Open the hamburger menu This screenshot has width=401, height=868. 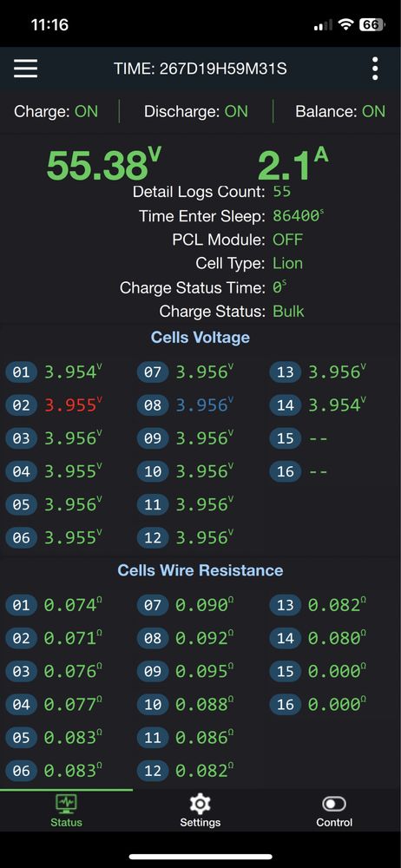(x=25, y=69)
